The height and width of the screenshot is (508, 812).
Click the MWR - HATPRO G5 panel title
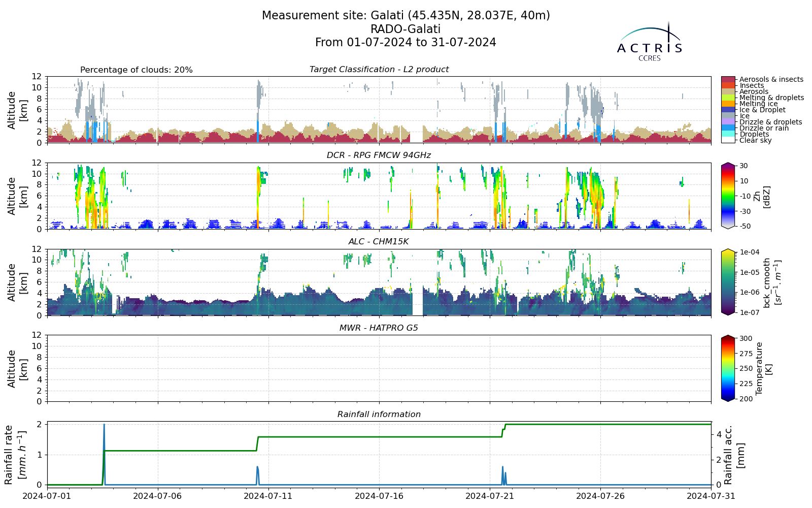[379, 328]
